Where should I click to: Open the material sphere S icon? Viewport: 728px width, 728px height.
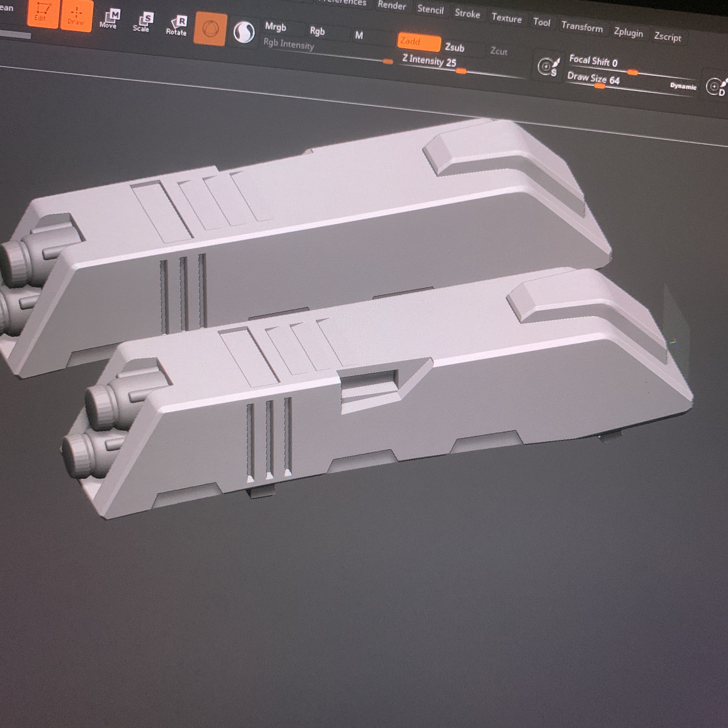click(x=244, y=32)
